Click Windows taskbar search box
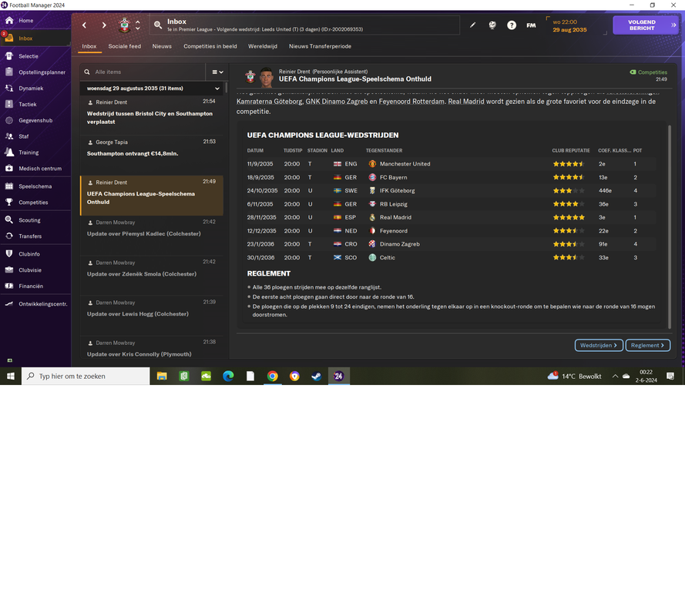Image resolution: width=685 pixels, height=616 pixels. pos(86,377)
